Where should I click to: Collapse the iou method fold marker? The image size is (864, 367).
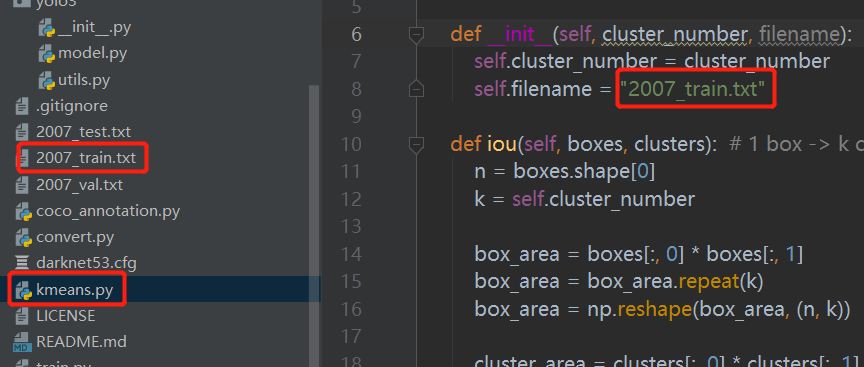(416, 145)
